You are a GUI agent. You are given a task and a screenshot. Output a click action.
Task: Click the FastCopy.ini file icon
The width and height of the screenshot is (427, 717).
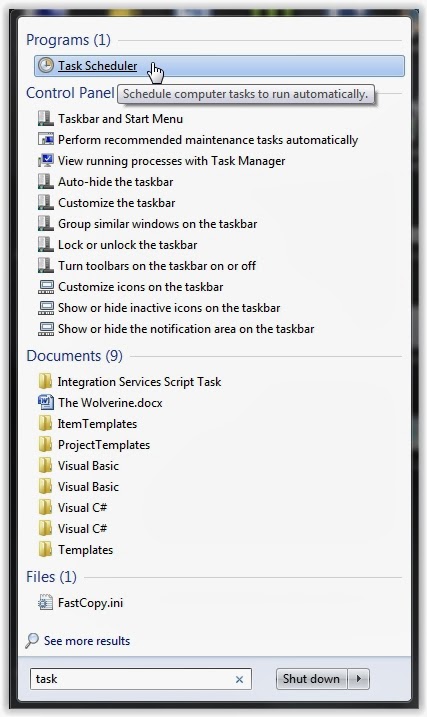45,603
